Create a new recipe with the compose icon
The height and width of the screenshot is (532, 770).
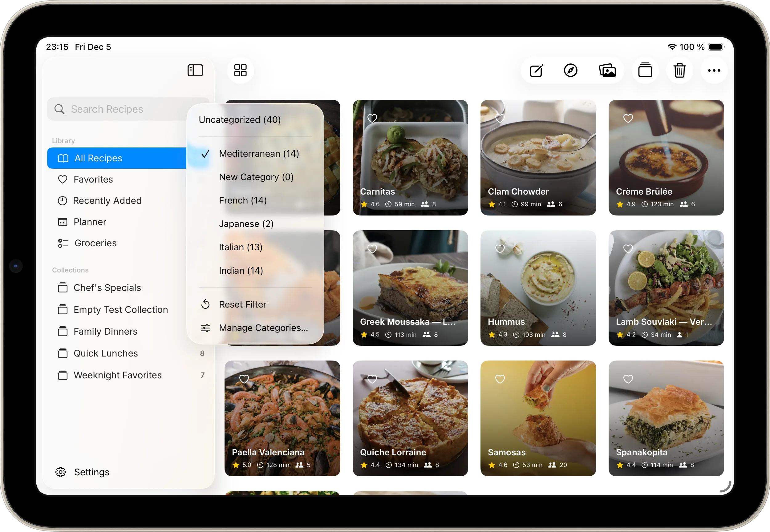536,70
